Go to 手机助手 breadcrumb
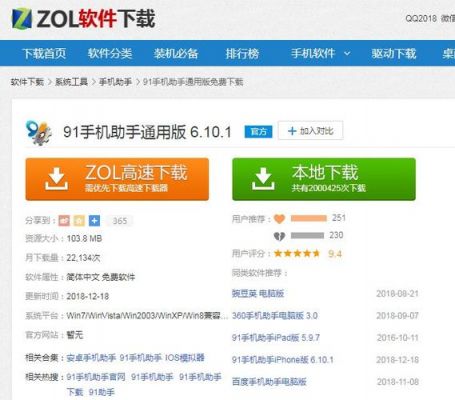The height and width of the screenshot is (400, 455). point(115,82)
